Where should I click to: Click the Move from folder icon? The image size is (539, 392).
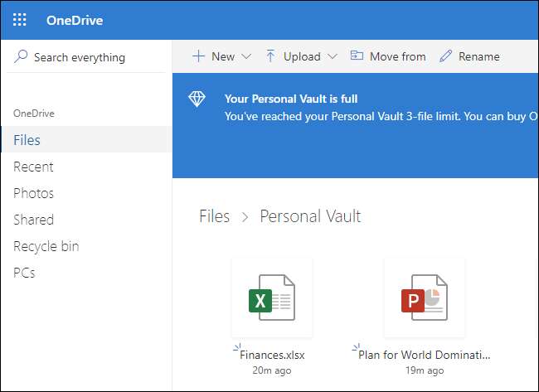pyautogui.click(x=357, y=56)
